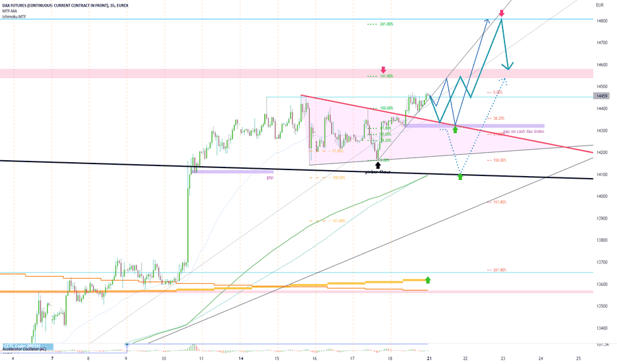Click the green 100.00% Fibonacci label
Image resolution: width=617 pixels, height=364 pixels.
(x=387, y=108)
